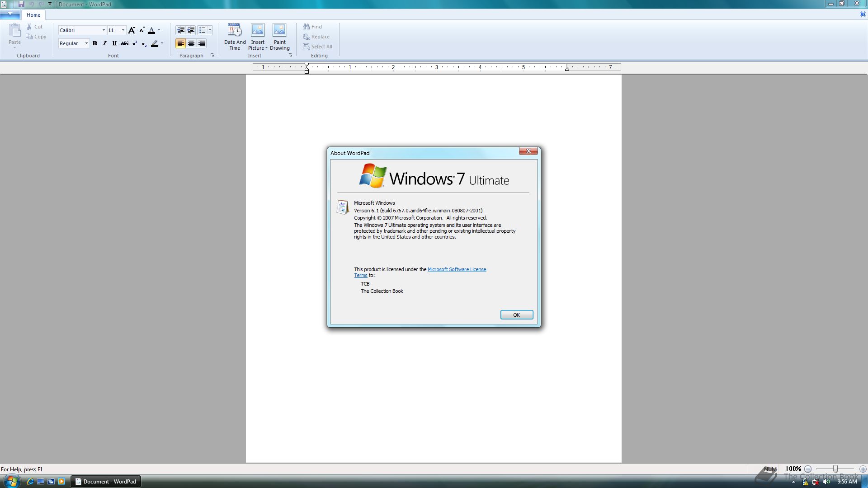Click the Grow Font icon
The width and height of the screenshot is (868, 488).
[132, 30]
